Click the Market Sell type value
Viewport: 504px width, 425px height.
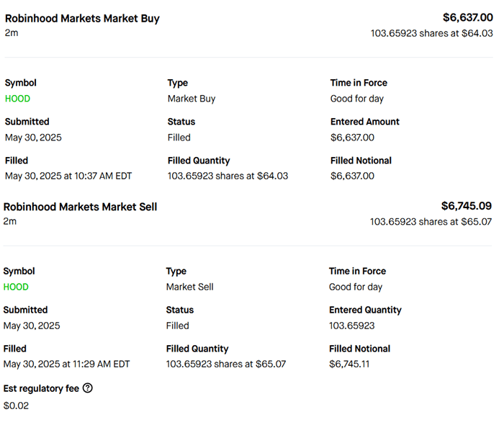pos(189,287)
